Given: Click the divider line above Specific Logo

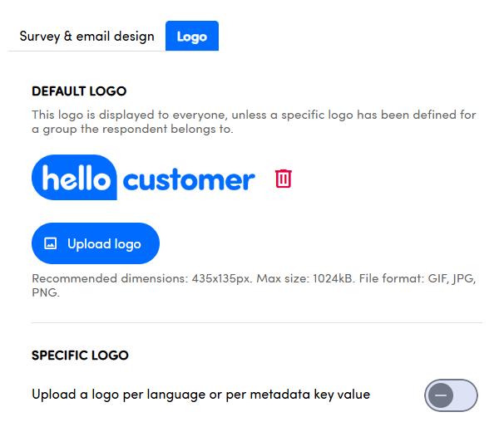Looking at the screenshot, I should point(256,322).
